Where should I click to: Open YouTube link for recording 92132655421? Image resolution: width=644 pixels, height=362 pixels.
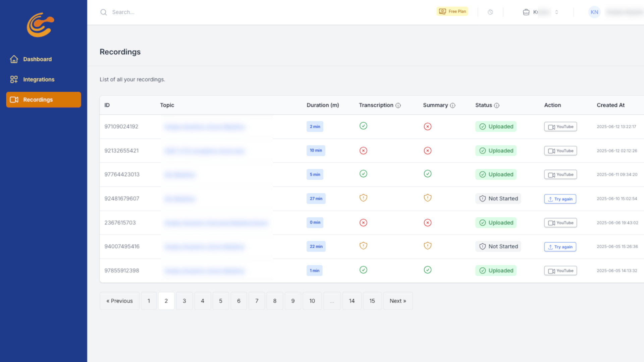pyautogui.click(x=560, y=151)
